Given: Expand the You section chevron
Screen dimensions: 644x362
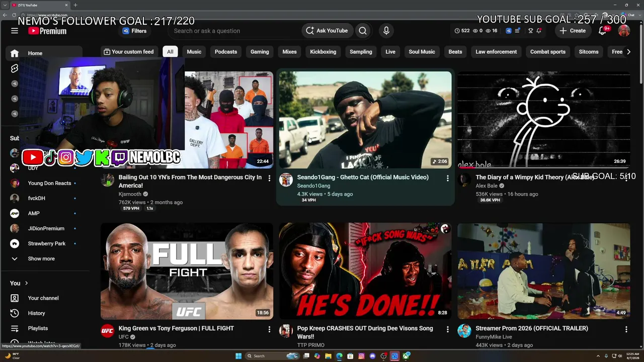Looking at the screenshot, I should 26,283.
